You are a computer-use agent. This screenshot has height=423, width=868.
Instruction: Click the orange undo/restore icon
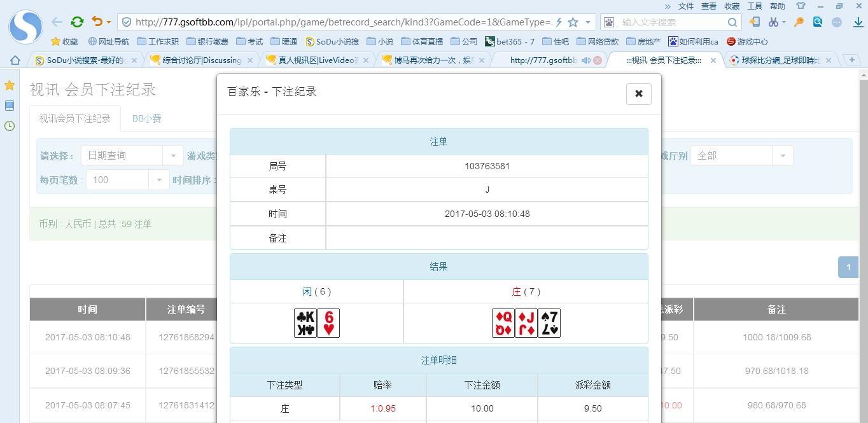[x=97, y=22]
